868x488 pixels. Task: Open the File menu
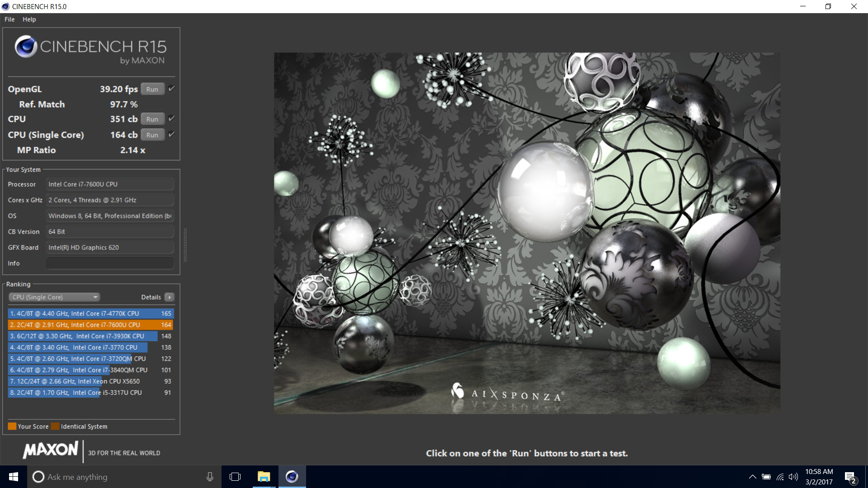9,19
